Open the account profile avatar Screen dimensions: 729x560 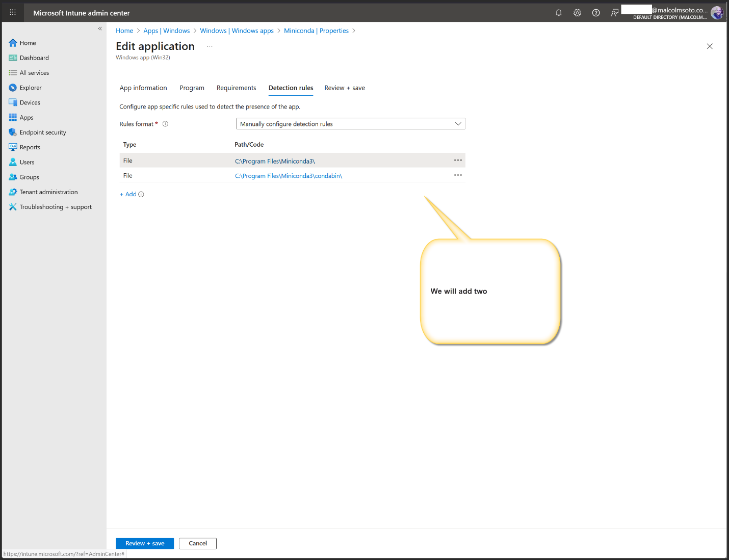(717, 12)
